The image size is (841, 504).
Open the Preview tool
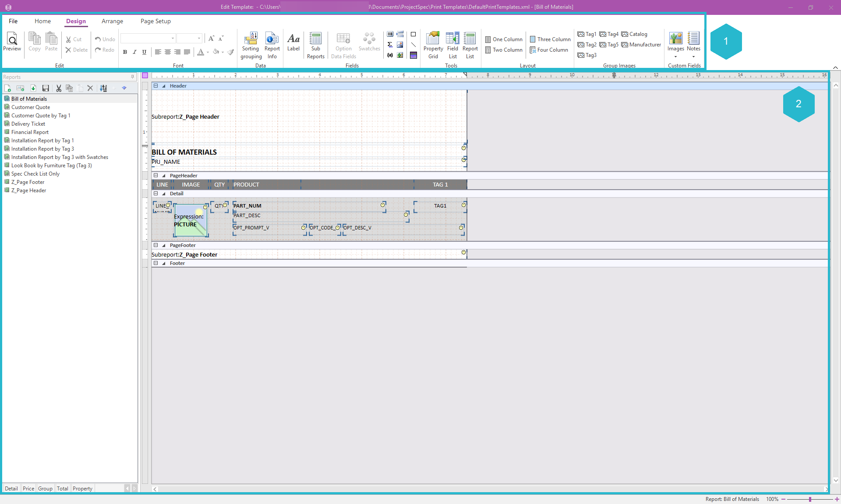pyautogui.click(x=12, y=42)
